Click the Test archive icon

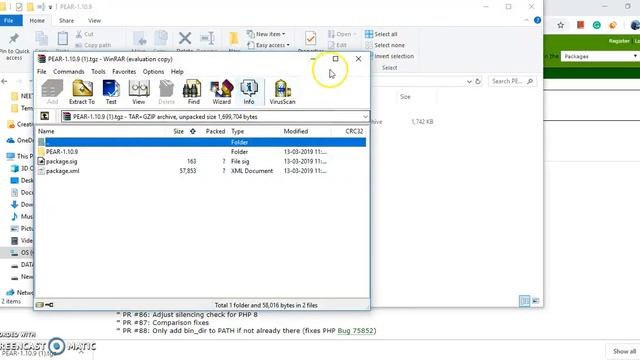(x=111, y=92)
